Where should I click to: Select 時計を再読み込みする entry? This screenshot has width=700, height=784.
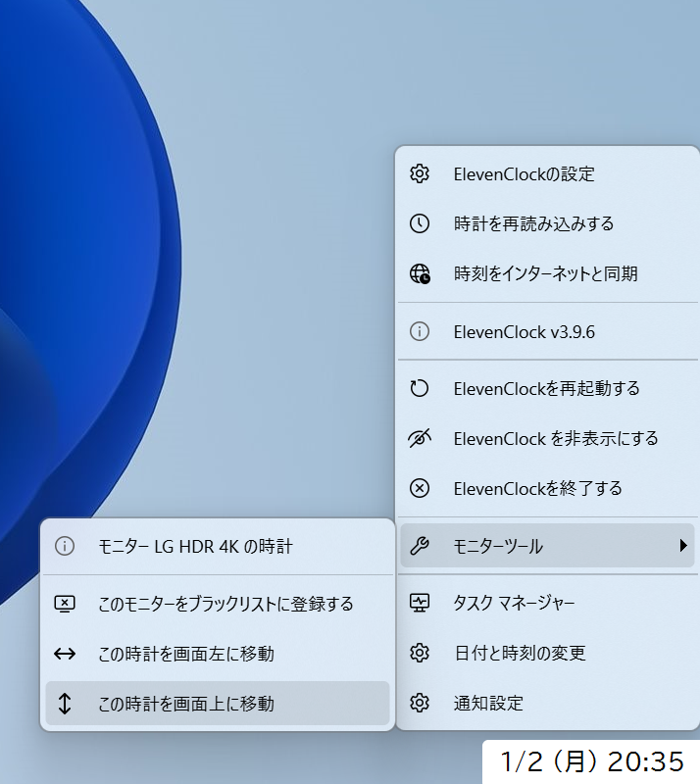(547, 223)
